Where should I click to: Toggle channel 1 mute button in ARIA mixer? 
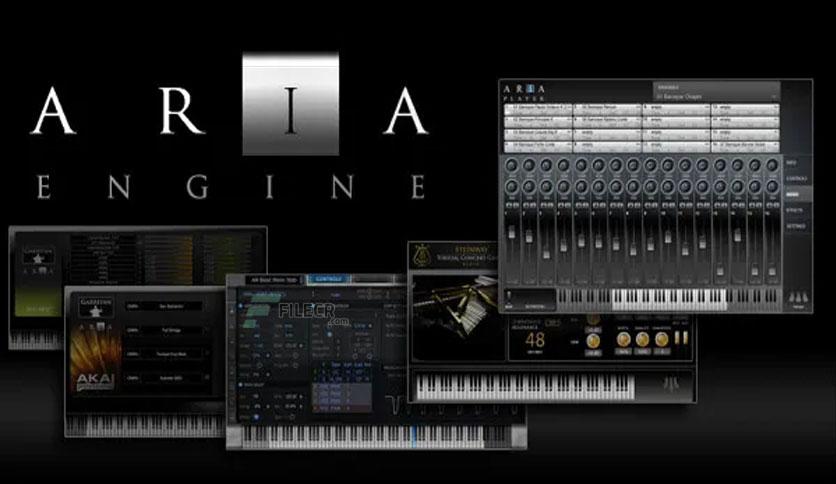pyautogui.click(x=508, y=205)
